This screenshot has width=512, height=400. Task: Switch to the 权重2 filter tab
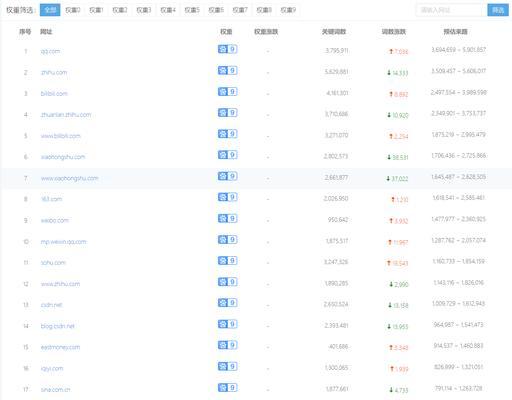120,10
